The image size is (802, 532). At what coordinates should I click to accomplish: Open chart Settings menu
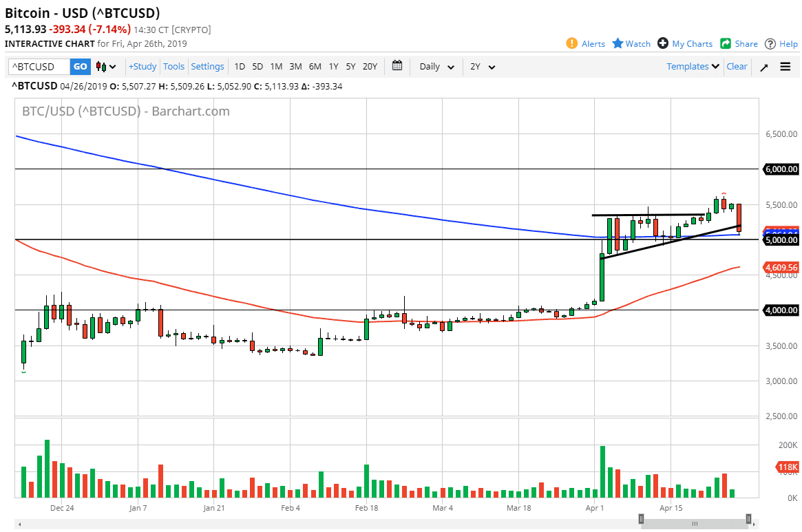207,67
